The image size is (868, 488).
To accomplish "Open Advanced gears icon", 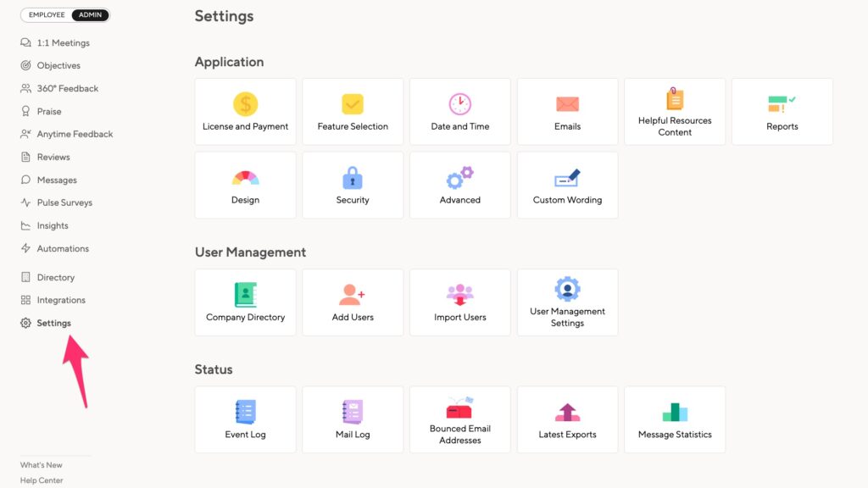I will pos(460,178).
